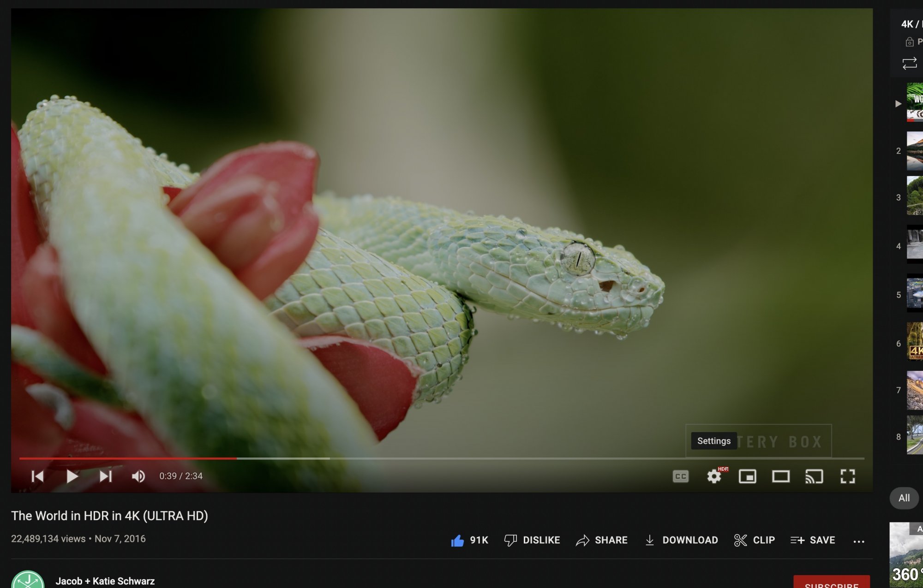
Task: Open SAVE to playlist menu
Action: click(813, 540)
